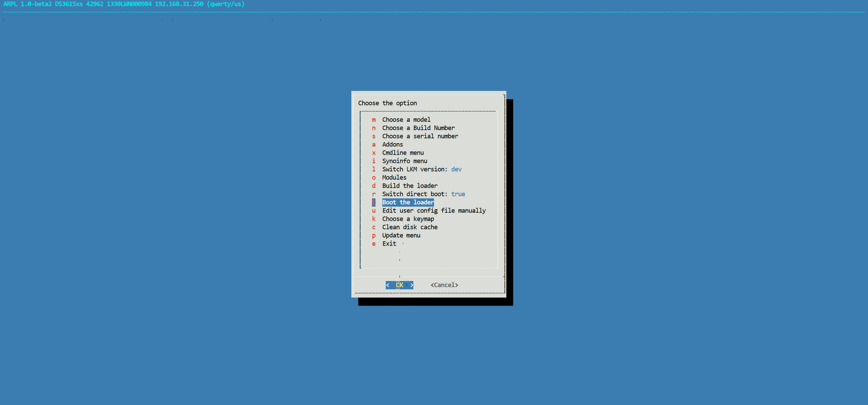The image size is (868, 405).
Task: Open the Update menu entry
Action: [396, 235]
